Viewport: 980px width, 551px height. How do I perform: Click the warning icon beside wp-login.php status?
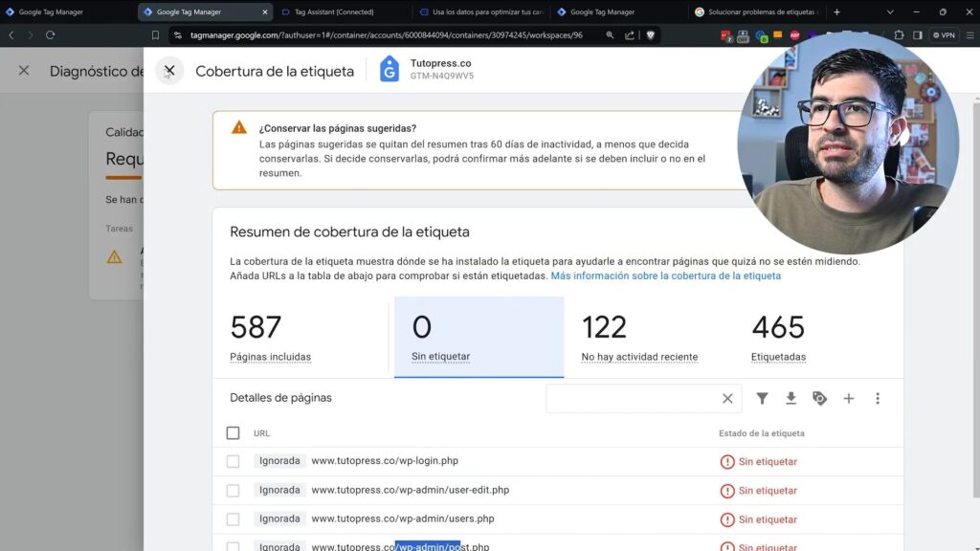[727, 462]
